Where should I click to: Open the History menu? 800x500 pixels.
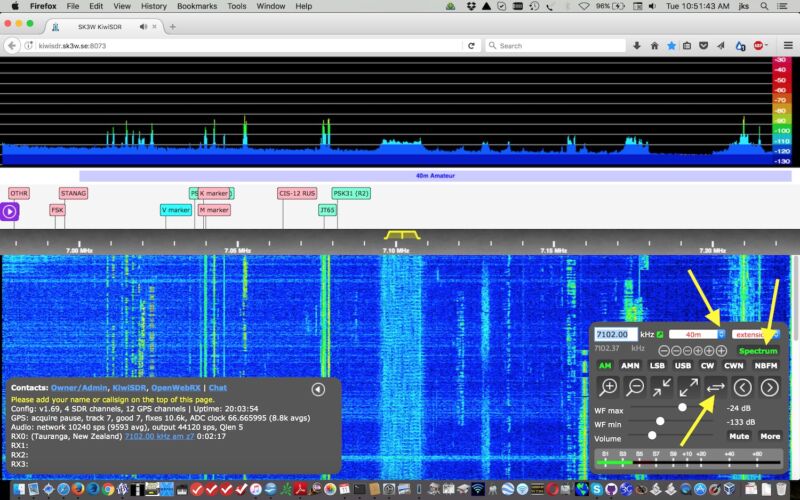tap(154, 6)
